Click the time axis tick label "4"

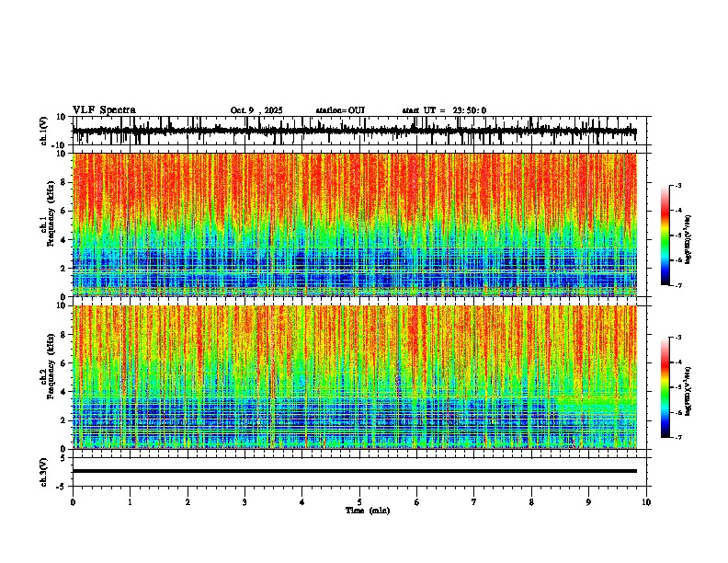(301, 502)
